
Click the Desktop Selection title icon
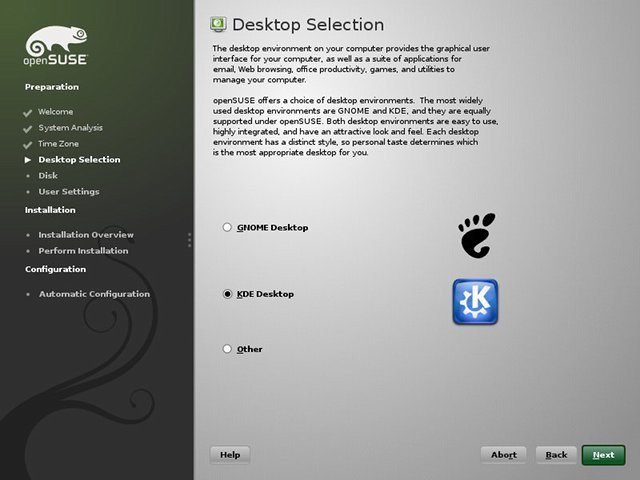(x=218, y=24)
